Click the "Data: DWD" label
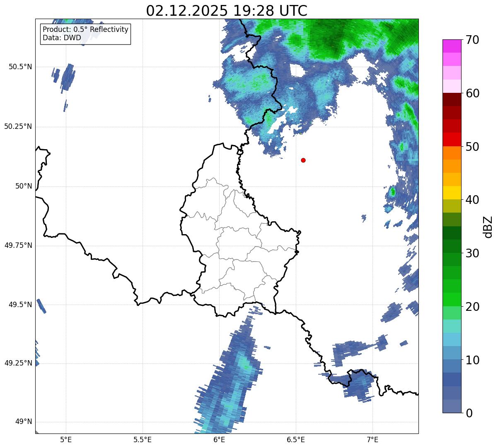This screenshot has width=498, height=448. (62, 38)
